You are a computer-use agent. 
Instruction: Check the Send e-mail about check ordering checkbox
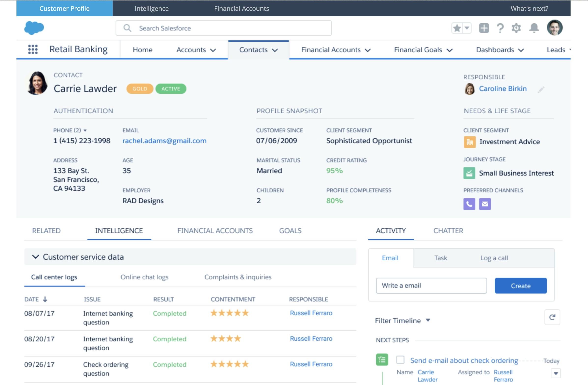[400, 360]
